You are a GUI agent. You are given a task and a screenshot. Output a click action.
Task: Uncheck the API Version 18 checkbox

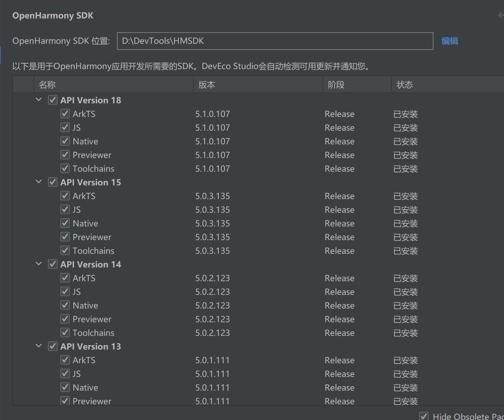[x=53, y=100]
